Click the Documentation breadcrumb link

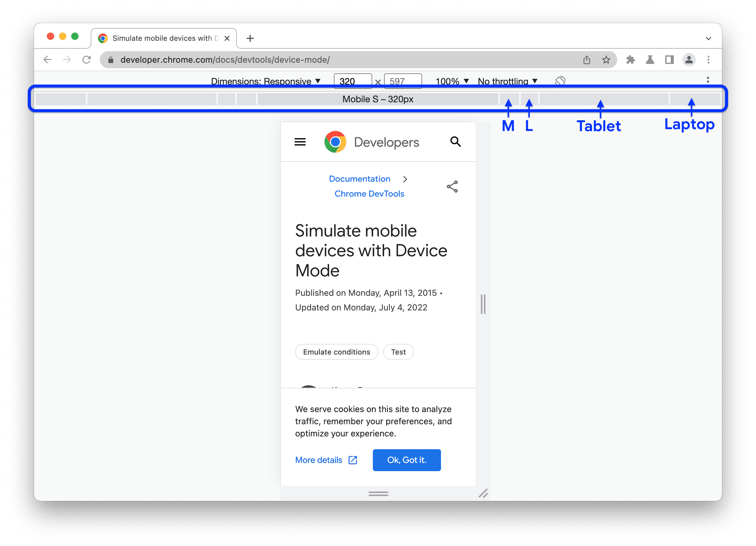click(358, 178)
